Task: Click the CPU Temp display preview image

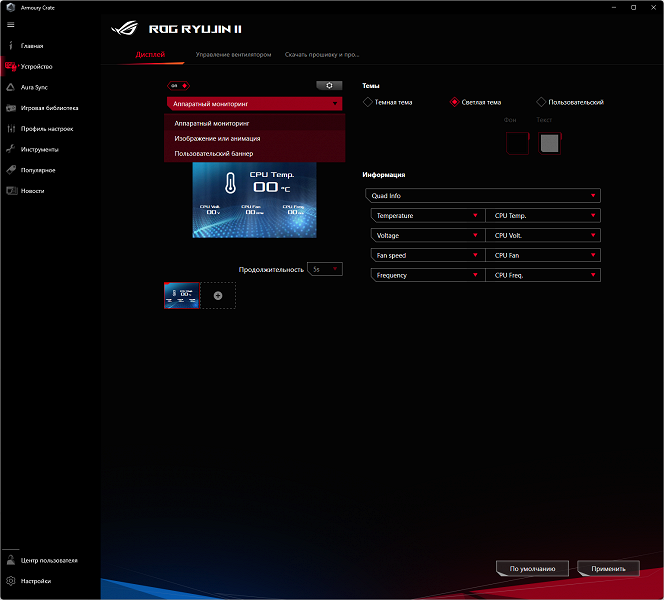Action: tap(255, 200)
